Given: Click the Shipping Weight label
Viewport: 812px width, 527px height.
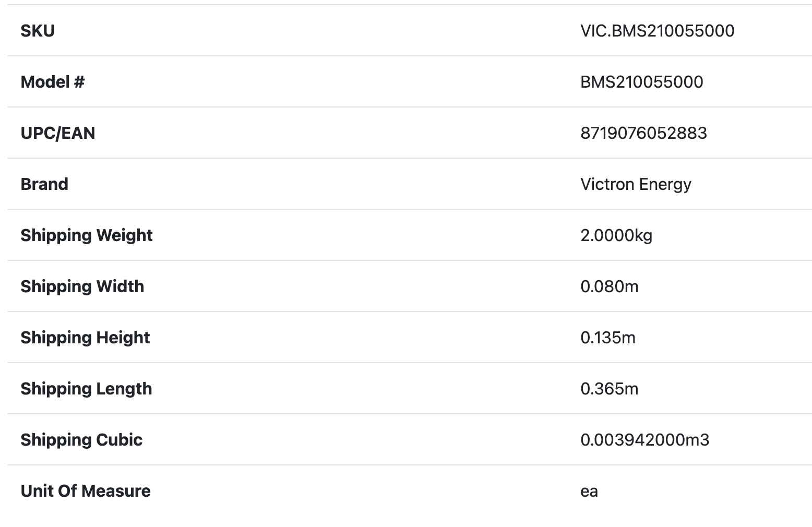Looking at the screenshot, I should tap(86, 235).
